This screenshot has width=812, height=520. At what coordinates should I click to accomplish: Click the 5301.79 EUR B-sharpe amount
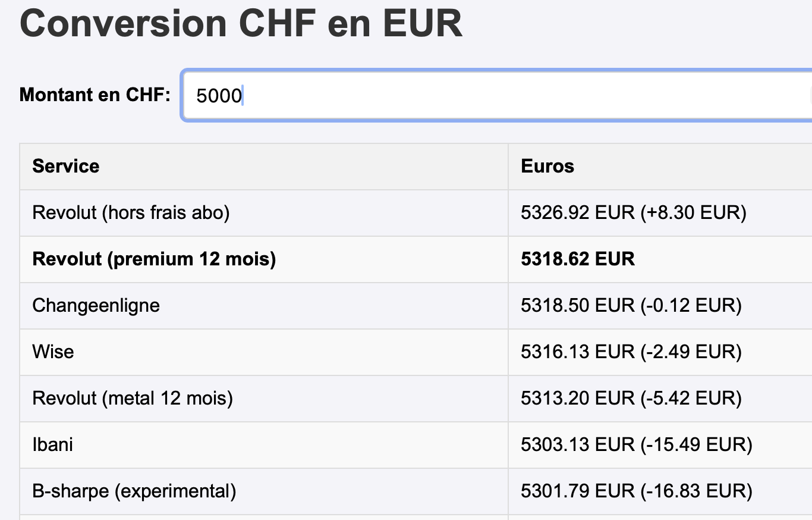pyautogui.click(x=637, y=491)
